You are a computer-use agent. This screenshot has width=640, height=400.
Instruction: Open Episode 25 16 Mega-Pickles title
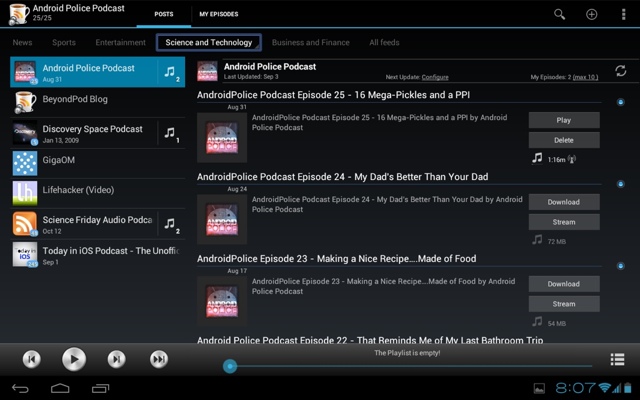(x=333, y=95)
